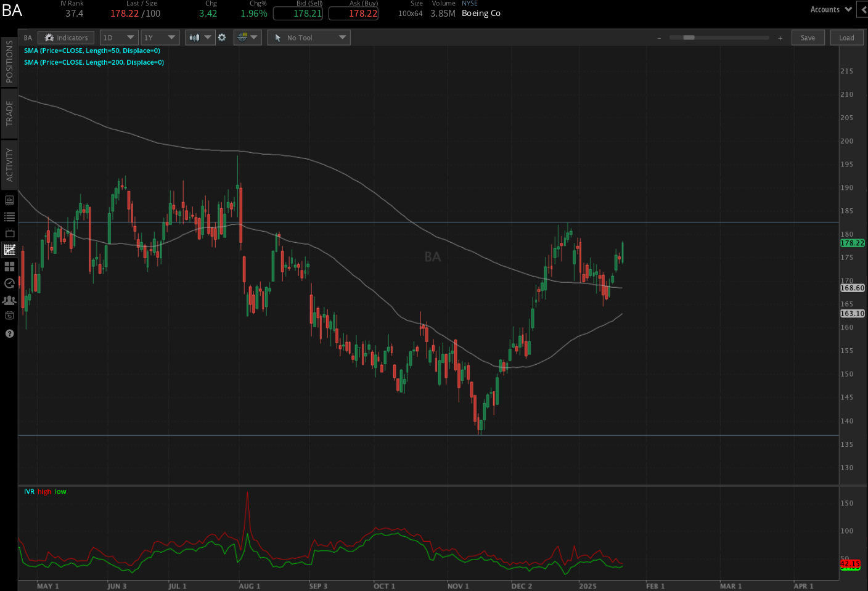The width and height of the screenshot is (868, 591).
Task: Click the grid layout icon in sidebar
Action: point(9,267)
